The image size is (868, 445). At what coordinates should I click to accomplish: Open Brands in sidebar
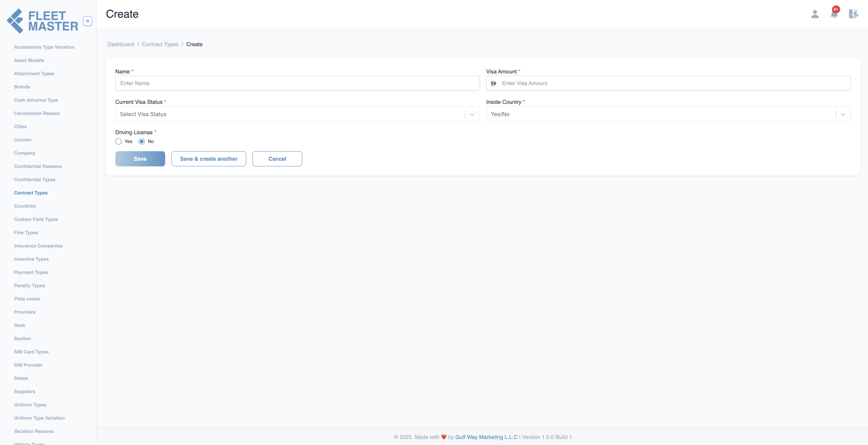tap(22, 87)
